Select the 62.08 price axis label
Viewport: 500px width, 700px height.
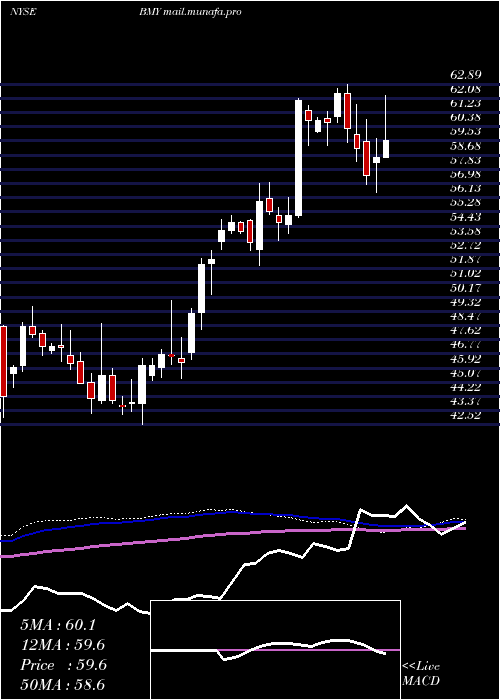point(468,89)
